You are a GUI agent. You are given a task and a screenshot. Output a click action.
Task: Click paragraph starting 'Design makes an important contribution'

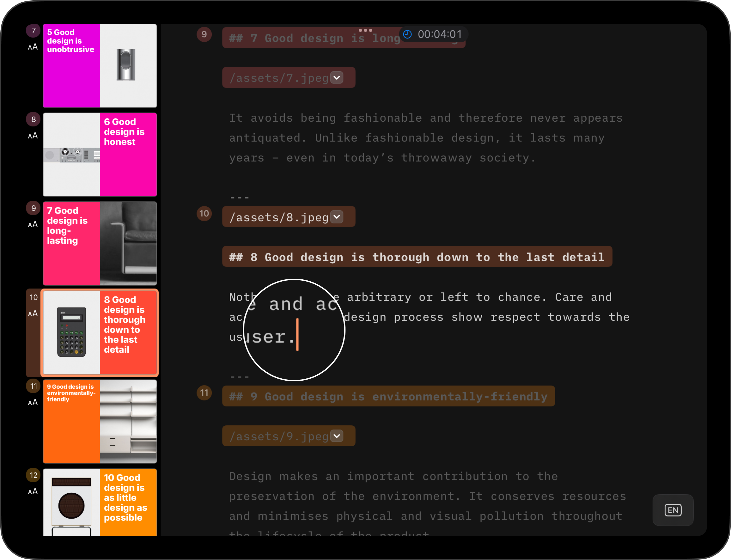427,503
